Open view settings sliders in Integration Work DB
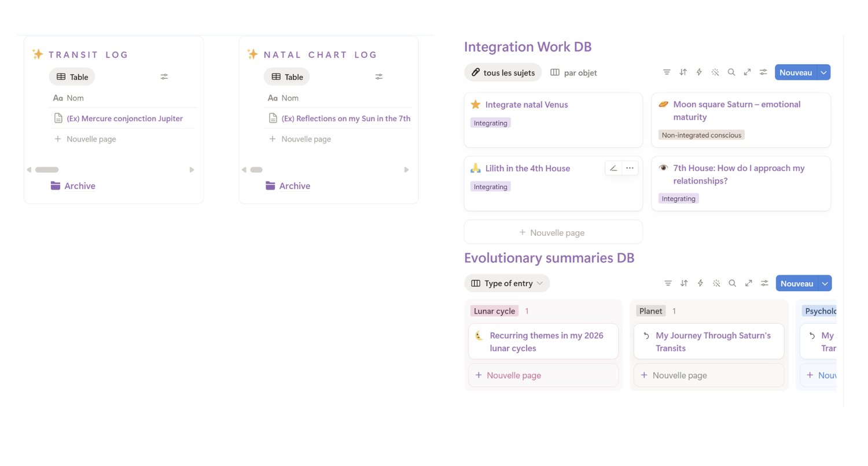Screen dimensions: 868x466 point(764,72)
